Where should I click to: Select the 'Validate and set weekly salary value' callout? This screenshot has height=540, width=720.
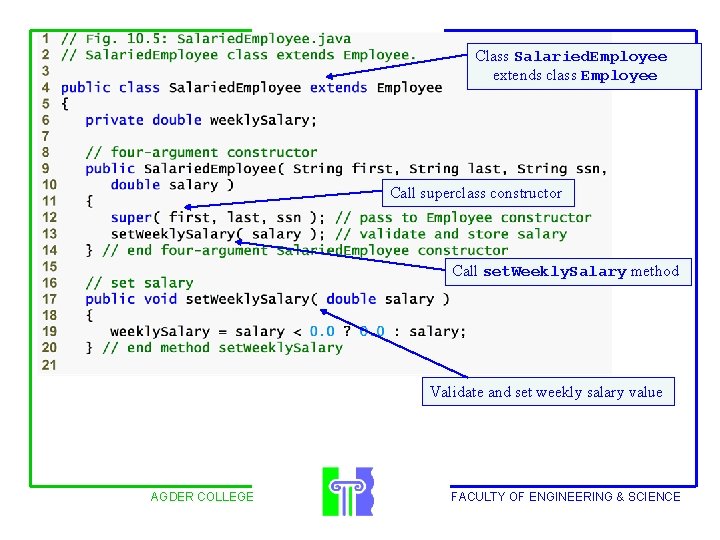tap(548, 392)
